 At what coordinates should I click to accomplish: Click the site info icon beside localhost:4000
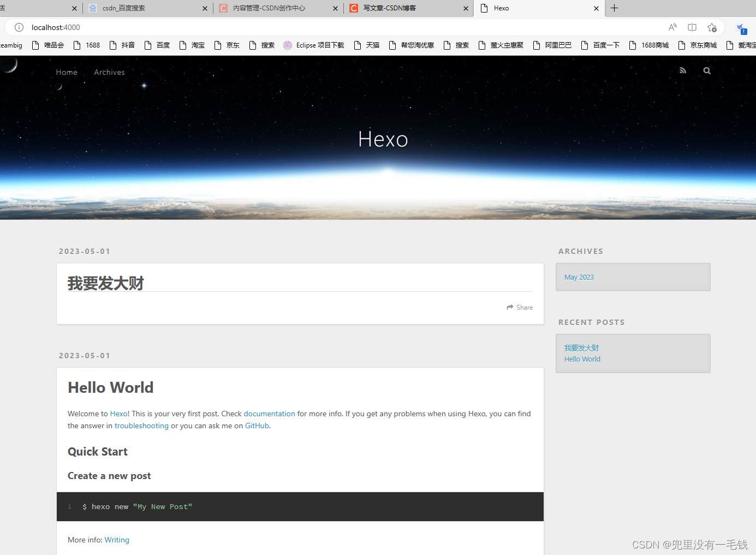[x=19, y=27]
